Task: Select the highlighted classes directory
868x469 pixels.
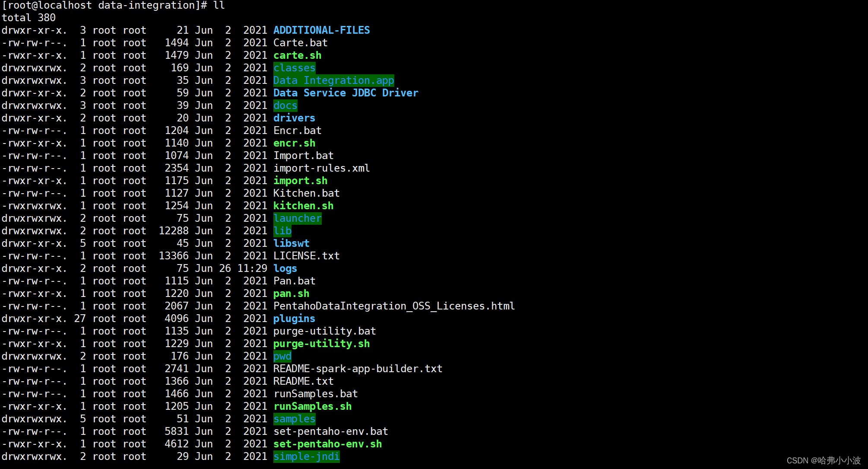Action: pos(294,67)
